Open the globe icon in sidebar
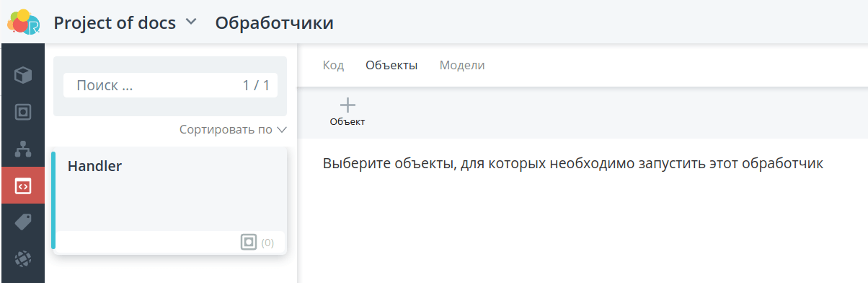The width and height of the screenshot is (868, 283). [x=23, y=259]
